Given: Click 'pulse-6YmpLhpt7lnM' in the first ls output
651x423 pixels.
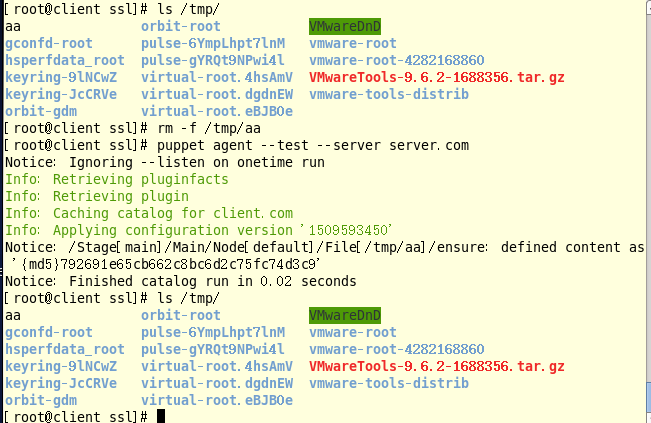Looking at the screenshot, I should [x=213, y=44].
